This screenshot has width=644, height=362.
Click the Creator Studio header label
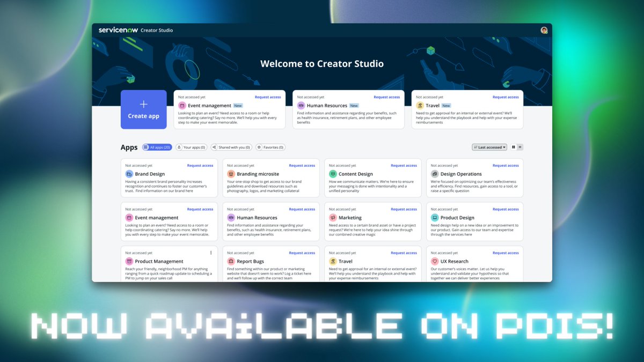pos(157,31)
